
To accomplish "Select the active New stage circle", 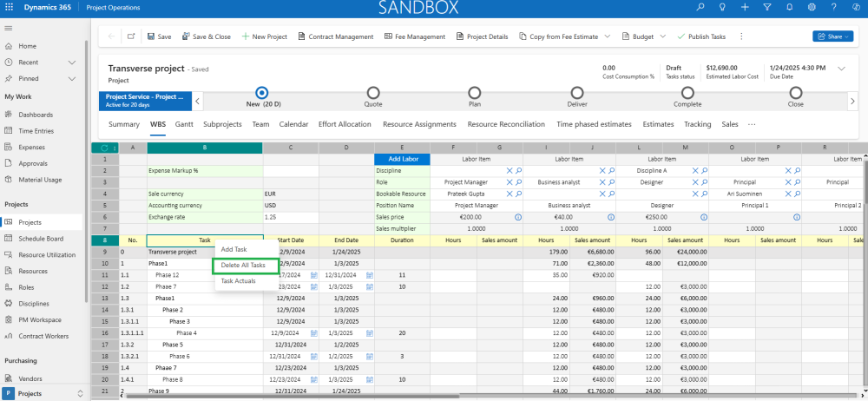I will point(263,93).
